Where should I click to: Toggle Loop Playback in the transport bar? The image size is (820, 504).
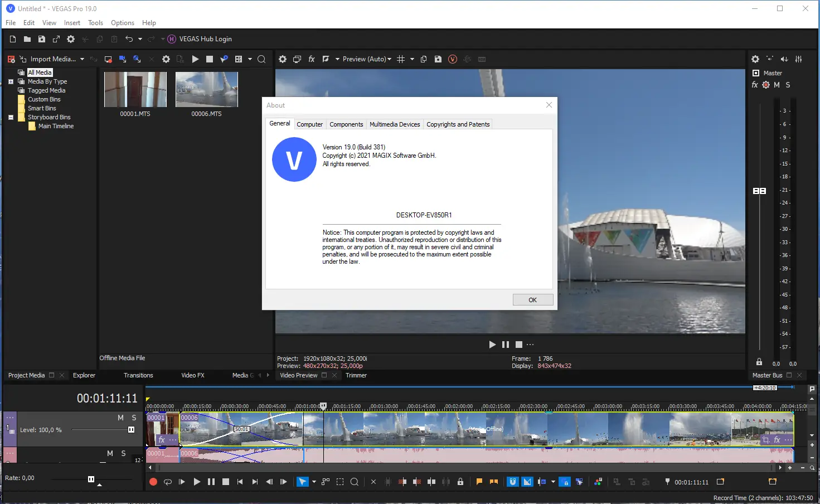(x=168, y=482)
